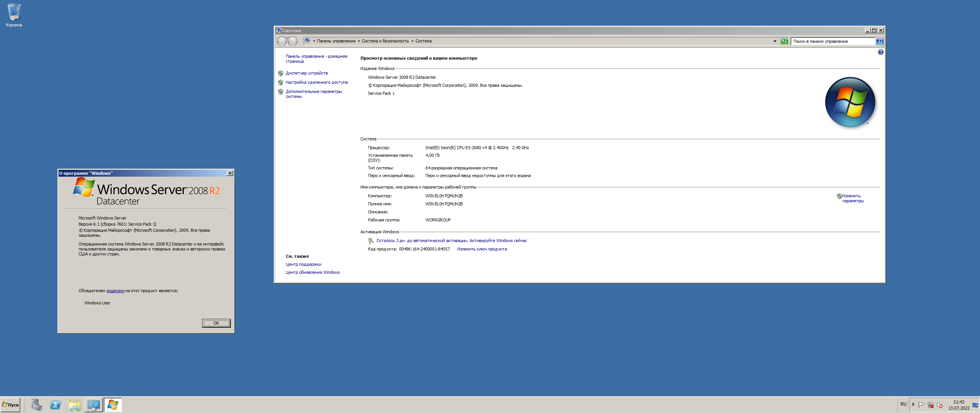The width and height of the screenshot is (980, 413).
Task: Click the Back arrow in Система window
Action: point(282,41)
